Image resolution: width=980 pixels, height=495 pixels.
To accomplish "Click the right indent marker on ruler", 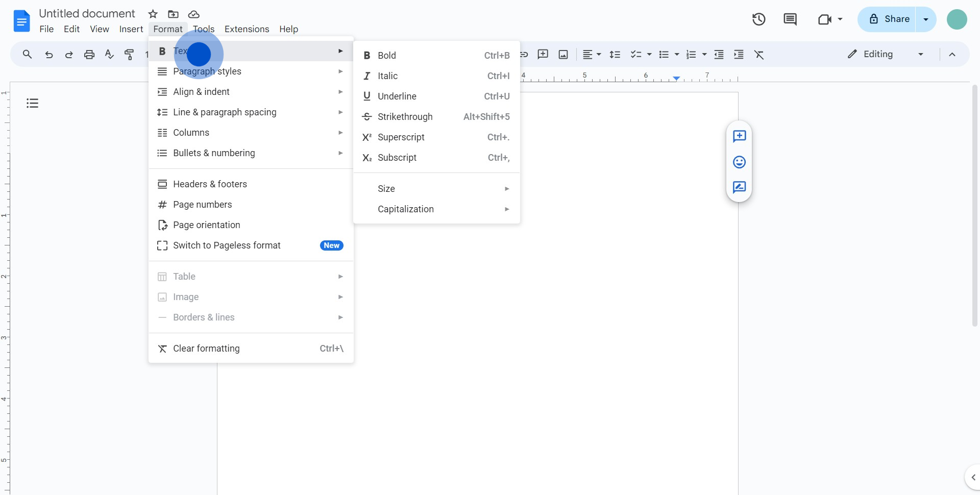I will [676, 79].
